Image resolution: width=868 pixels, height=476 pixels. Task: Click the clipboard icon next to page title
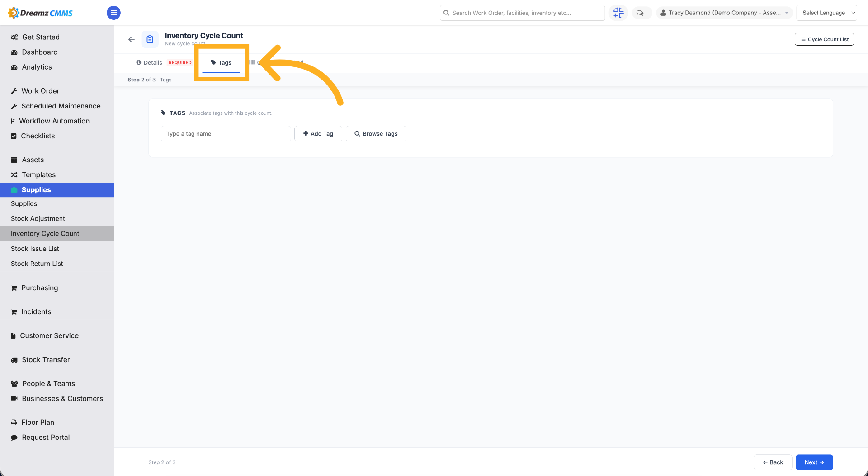[x=150, y=39]
